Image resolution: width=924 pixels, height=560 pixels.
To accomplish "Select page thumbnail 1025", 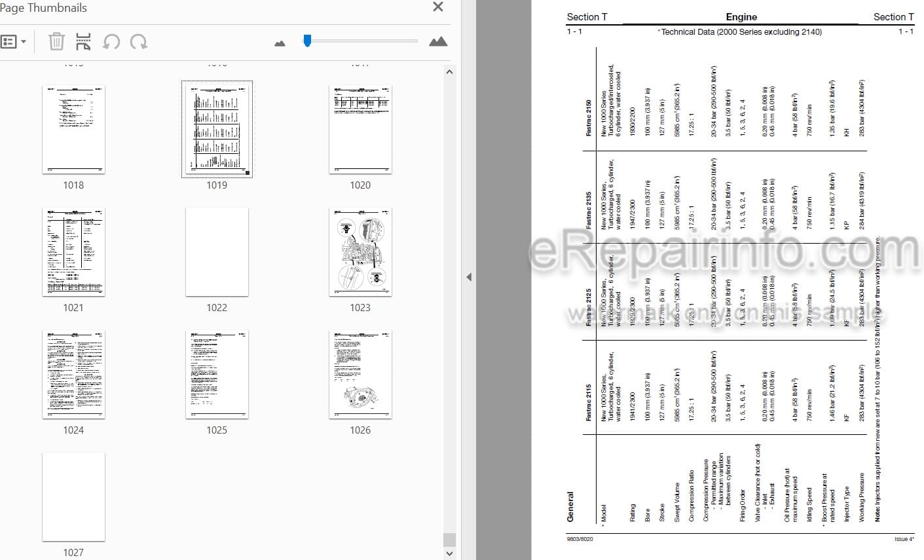I will click(217, 375).
